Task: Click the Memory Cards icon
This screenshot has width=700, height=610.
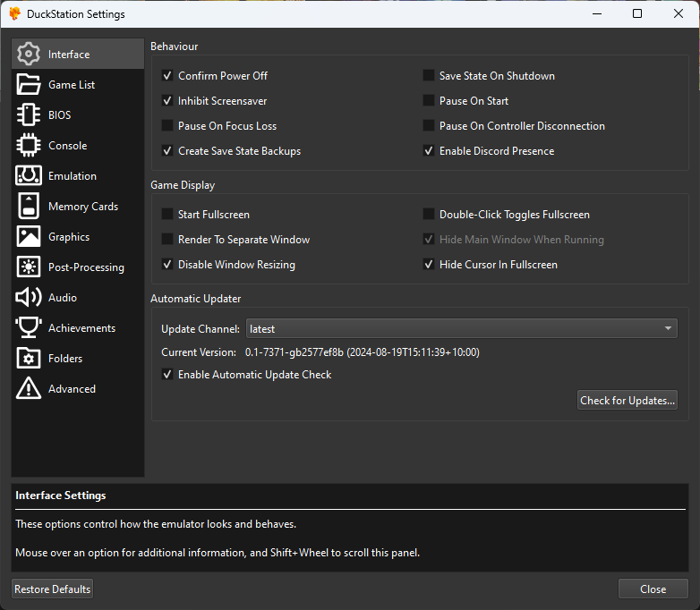Action: click(x=29, y=206)
